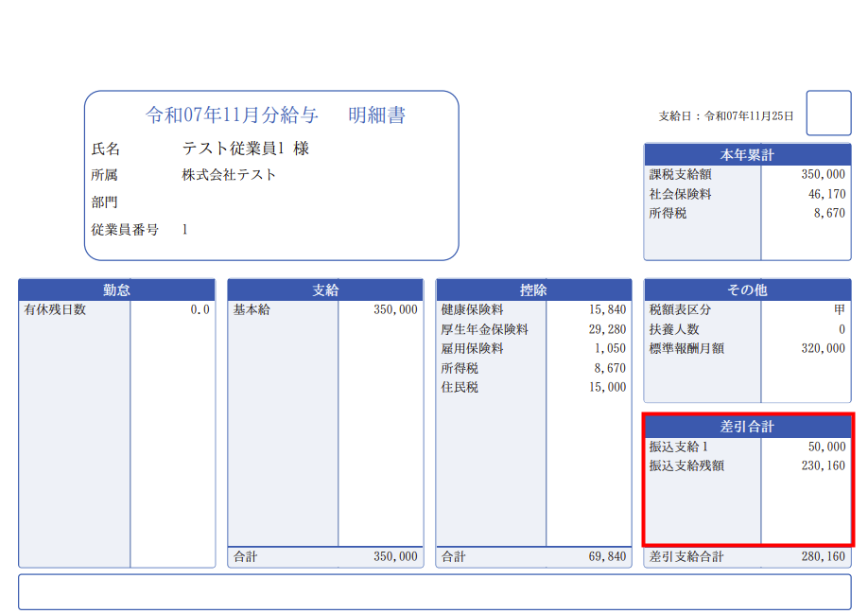Select the 勤怠 section header

coord(116,290)
